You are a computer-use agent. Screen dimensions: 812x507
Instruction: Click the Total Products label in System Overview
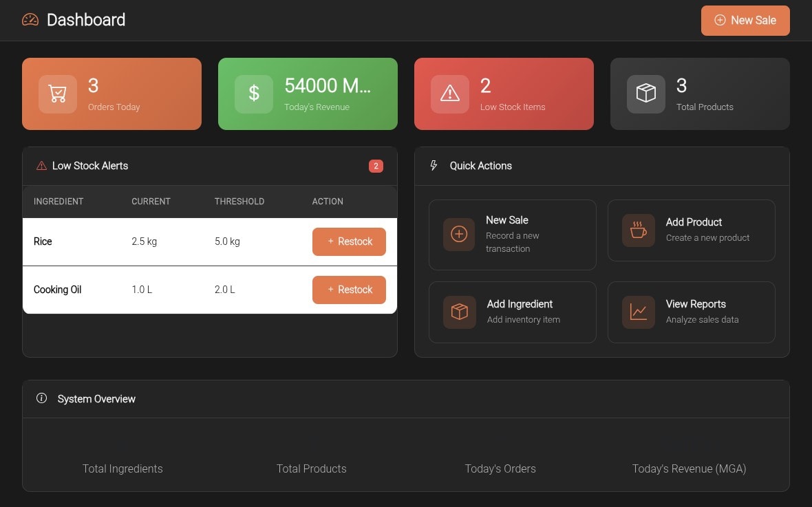point(311,468)
